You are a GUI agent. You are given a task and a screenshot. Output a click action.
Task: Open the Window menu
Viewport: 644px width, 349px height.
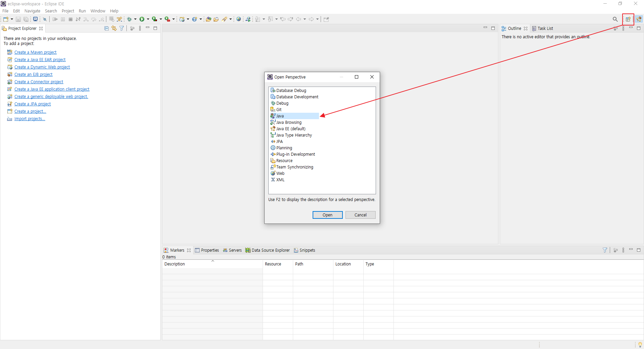(x=98, y=11)
